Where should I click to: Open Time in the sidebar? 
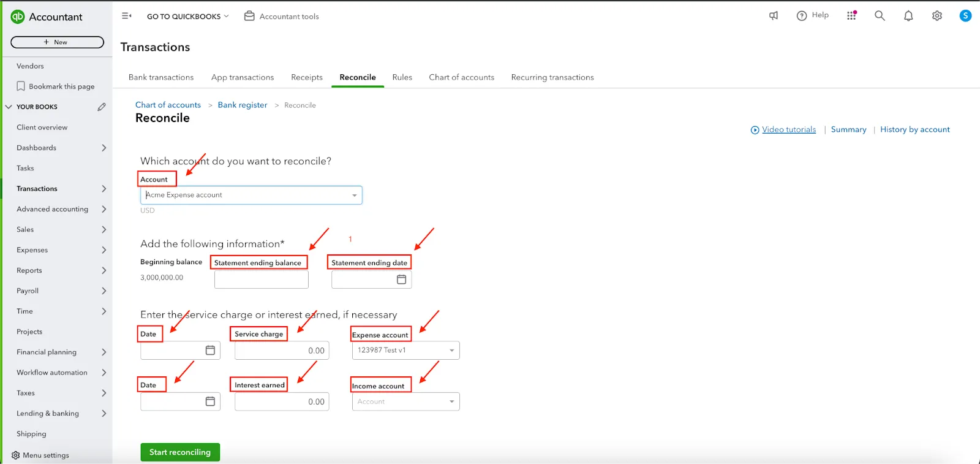(x=24, y=311)
